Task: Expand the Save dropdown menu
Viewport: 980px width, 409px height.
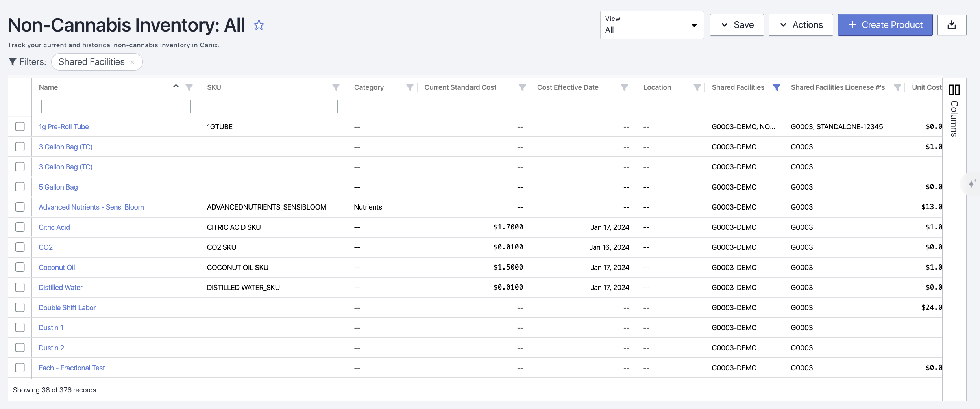Action: (x=736, y=25)
